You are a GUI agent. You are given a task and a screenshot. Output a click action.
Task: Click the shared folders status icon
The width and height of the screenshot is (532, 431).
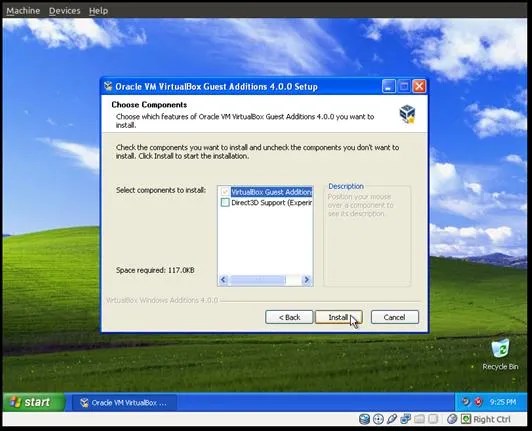click(419, 419)
